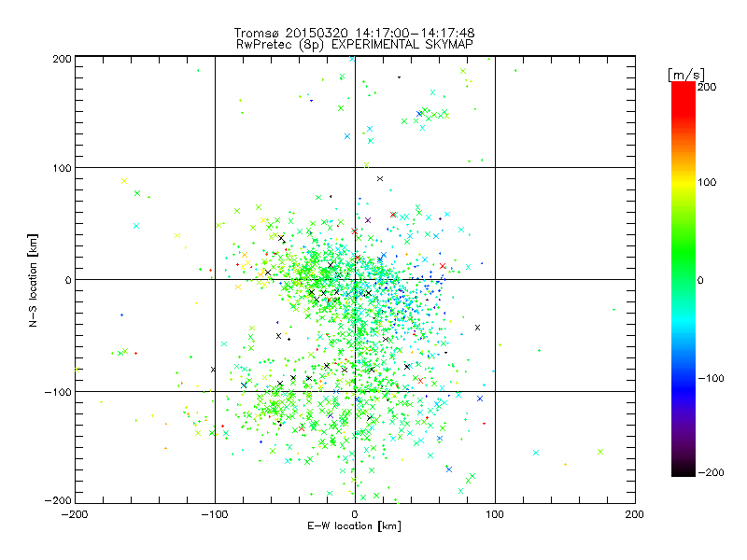Click the y-axis tick label '-200'

[58, 500]
